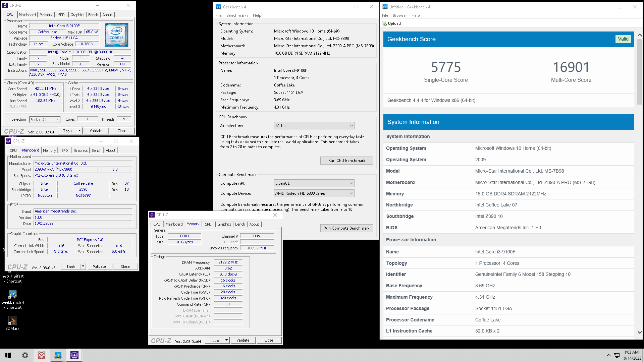The height and width of the screenshot is (362, 644).
Task: Click the CPU-Z Memory window title bar icon
Action: click(x=152, y=215)
